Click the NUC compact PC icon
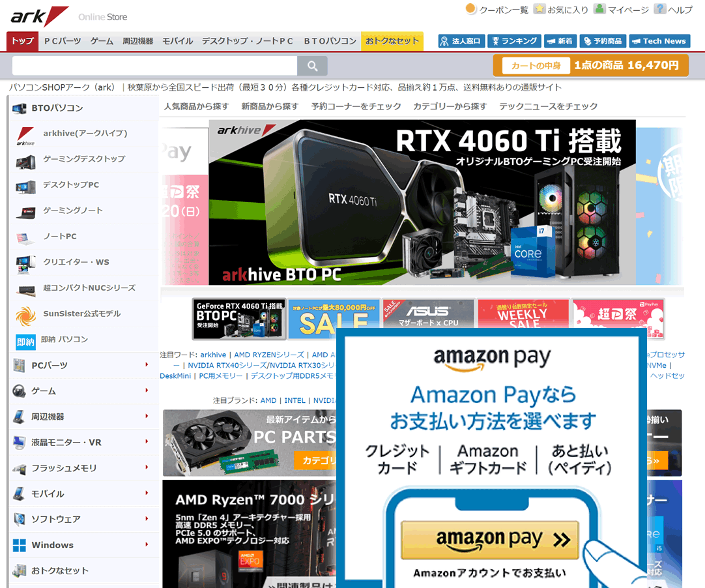This screenshot has width=705, height=588. [x=25, y=291]
